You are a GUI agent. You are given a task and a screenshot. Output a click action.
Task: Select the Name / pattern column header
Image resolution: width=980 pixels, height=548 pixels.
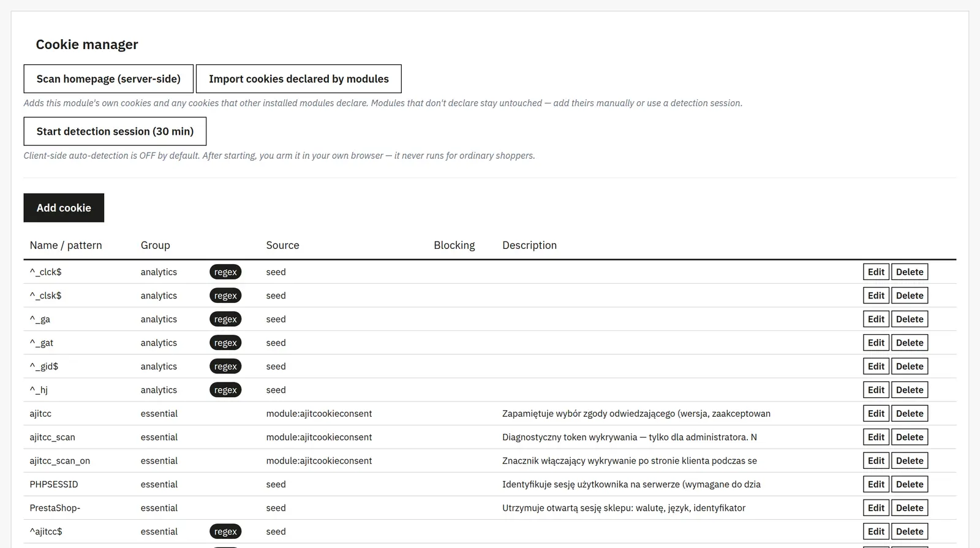[x=66, y=245]
